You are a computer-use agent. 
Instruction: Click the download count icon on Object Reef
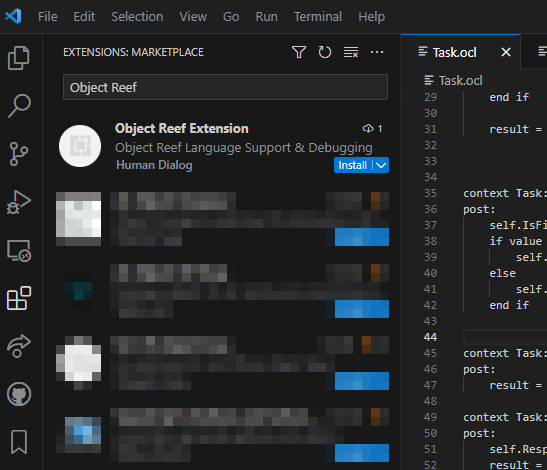tap(368, 128)
